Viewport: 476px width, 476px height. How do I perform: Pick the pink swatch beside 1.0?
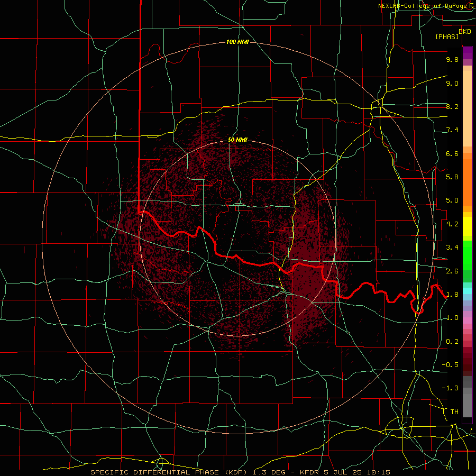click(467, 321)
